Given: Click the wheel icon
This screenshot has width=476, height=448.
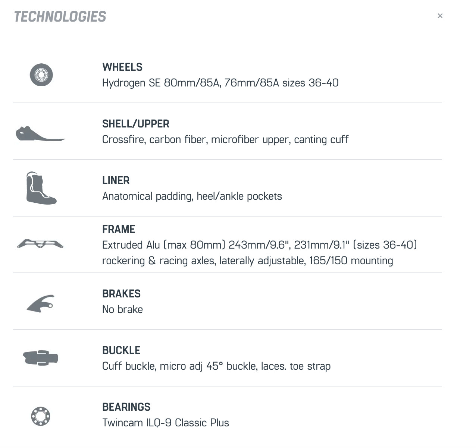Looking at the screenshot, I should tap(41, 75).
